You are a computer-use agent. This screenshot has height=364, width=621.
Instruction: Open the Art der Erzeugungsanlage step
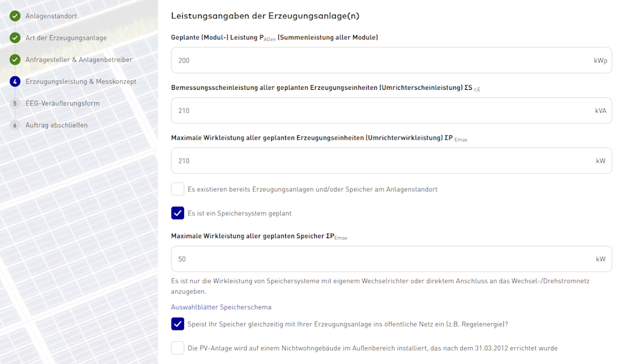point(66,37)
